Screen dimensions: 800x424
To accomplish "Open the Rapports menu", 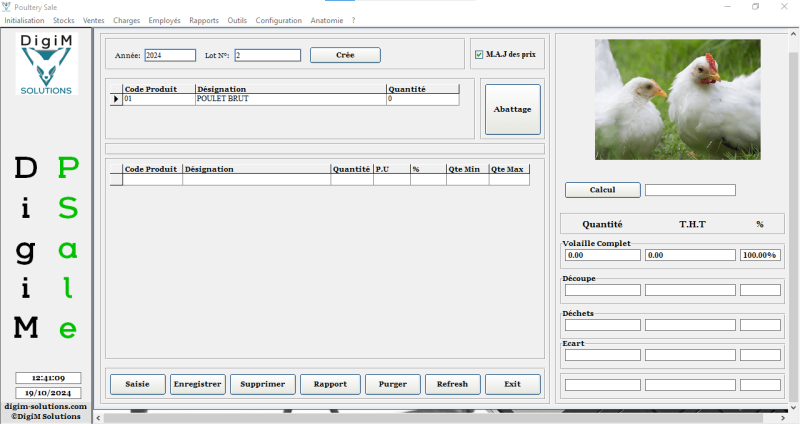I will point(204,20).
